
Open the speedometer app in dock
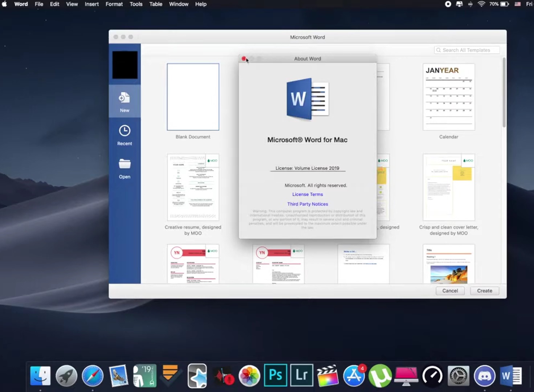click(432, 376)
